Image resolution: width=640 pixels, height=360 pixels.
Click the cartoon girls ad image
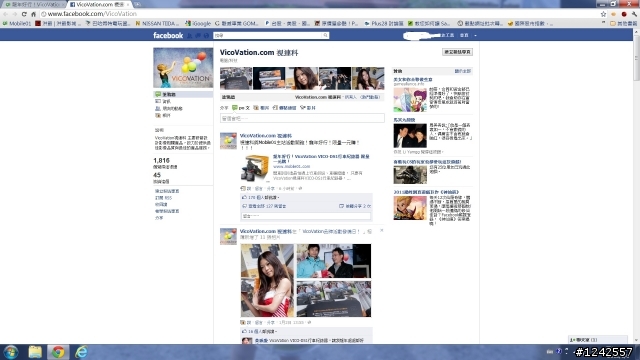pyautogui.click(x=410, y=100)
